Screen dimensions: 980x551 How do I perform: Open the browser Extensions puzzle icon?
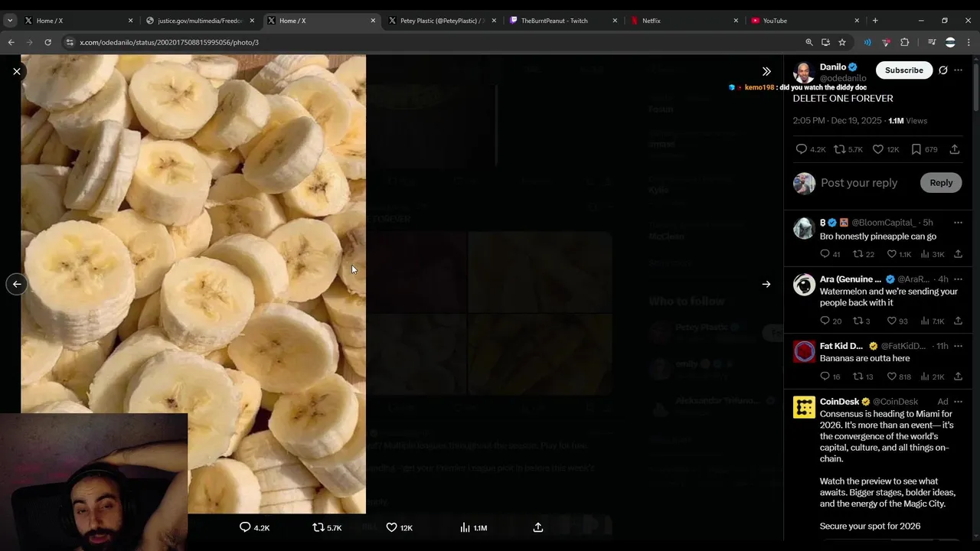point(904,42)
